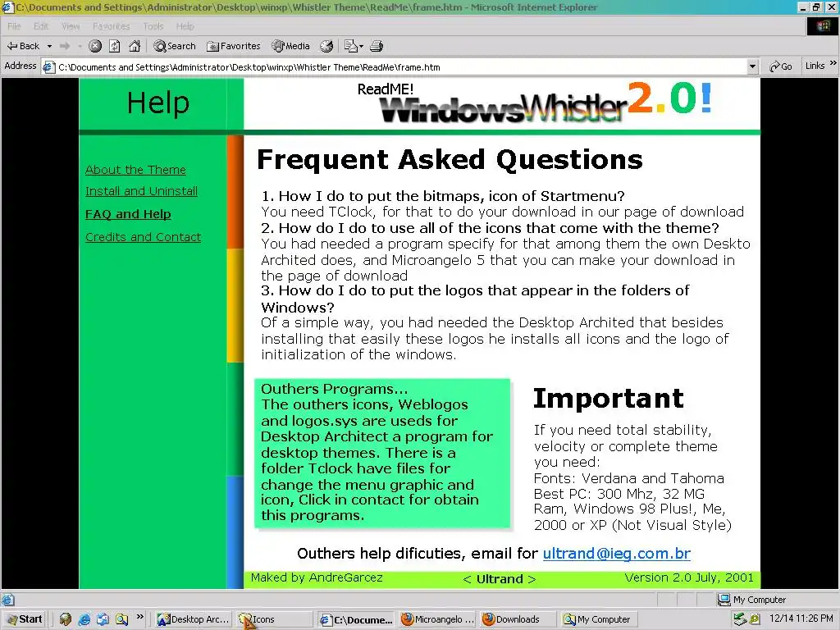Click the Show Desktop quick launch icon
Screen dimensions: 840x630
pos(66,619)
